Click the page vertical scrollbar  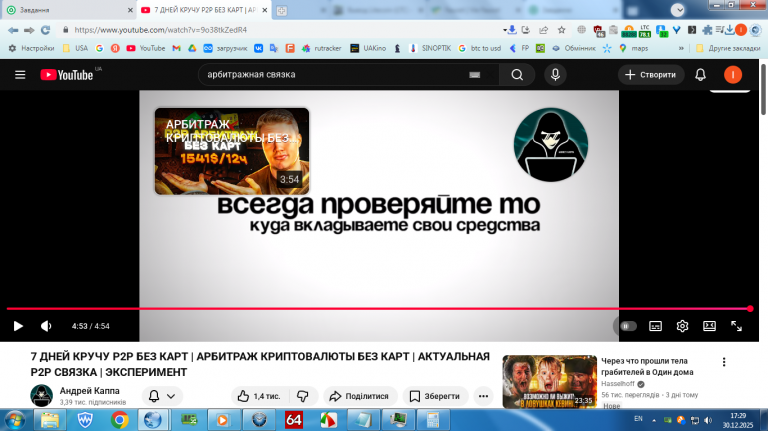coord(763,90)
